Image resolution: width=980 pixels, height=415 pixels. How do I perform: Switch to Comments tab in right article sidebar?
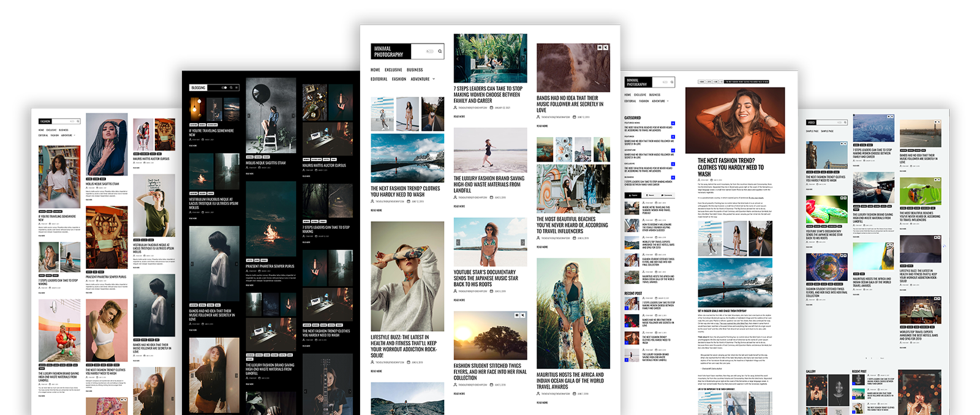point(666,195)
